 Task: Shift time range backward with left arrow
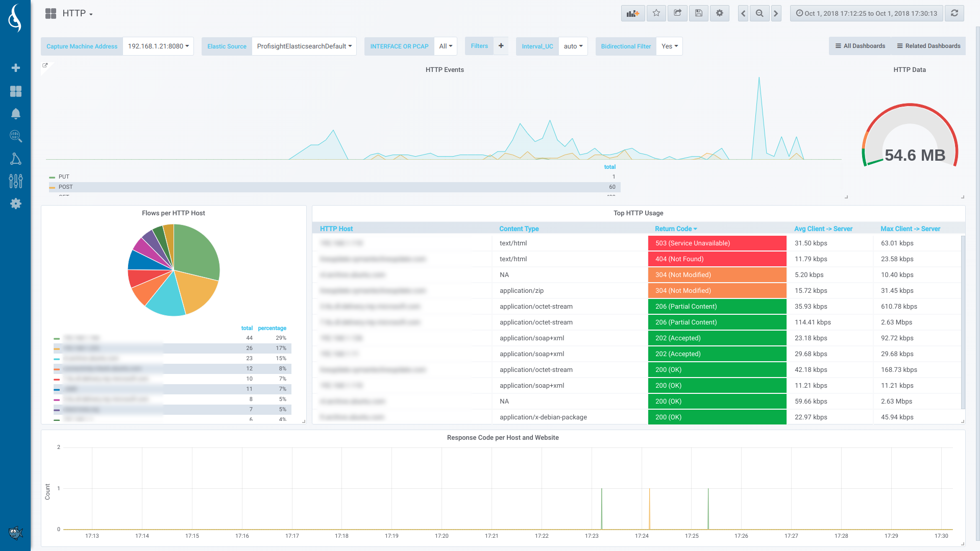[x=743, y=13]
